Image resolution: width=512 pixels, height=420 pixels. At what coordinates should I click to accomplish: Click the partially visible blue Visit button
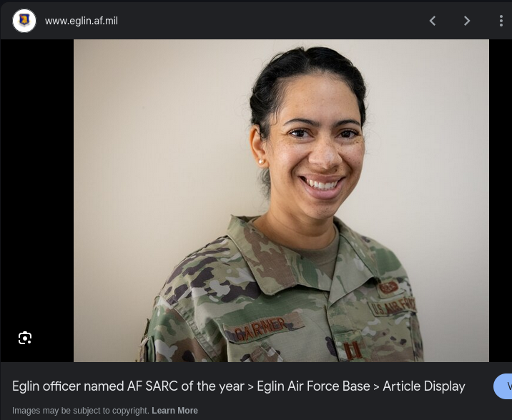503,386
